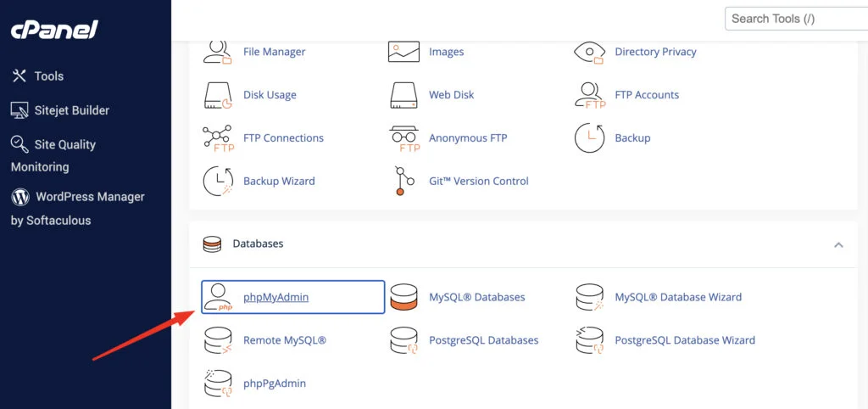
Task: Click the PostgreSQL Database Wizard icon
Action: [590, 340]
